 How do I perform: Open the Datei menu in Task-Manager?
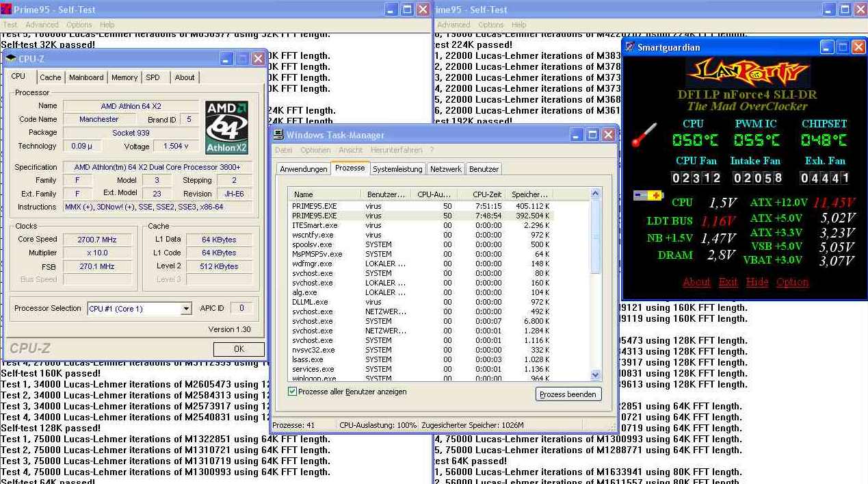coord(283,150)
